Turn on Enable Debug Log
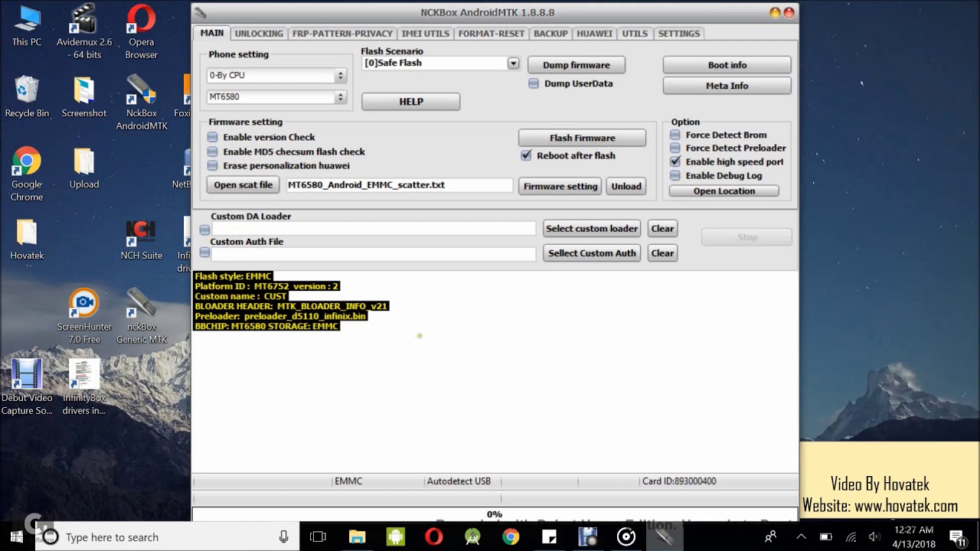The image size is (980, 551). click(675, 175)
